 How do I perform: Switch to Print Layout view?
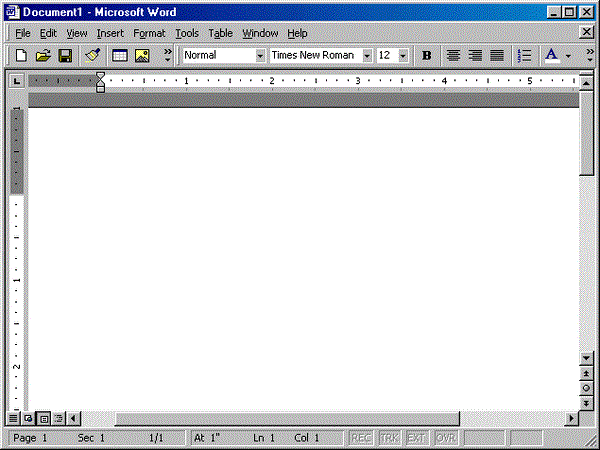pos(44,418)
